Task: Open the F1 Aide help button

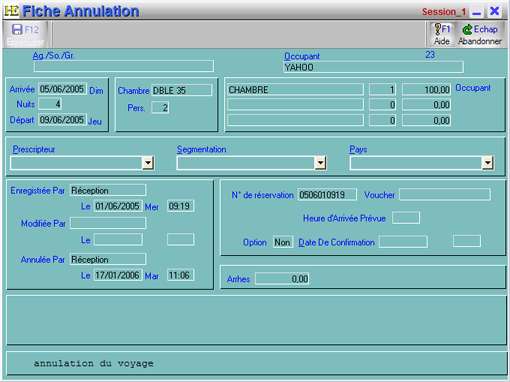Action: click(442, 34)
